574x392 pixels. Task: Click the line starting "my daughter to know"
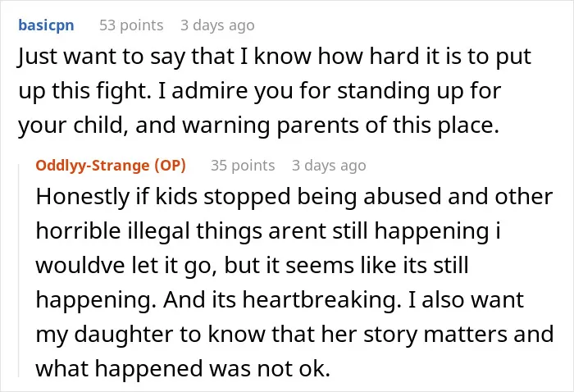click(294, 335)
